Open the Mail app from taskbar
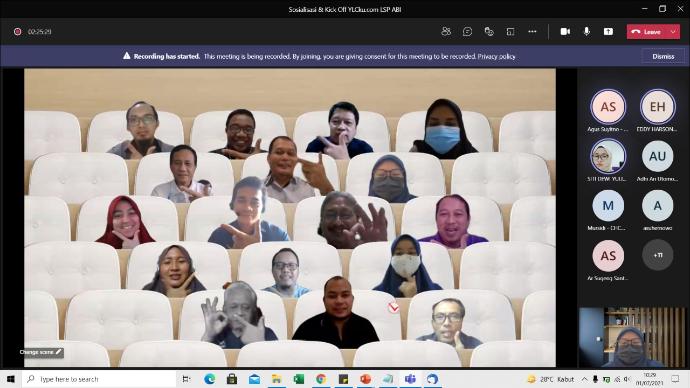The height and width of the screenshot is (388, 690). [254, 379]
